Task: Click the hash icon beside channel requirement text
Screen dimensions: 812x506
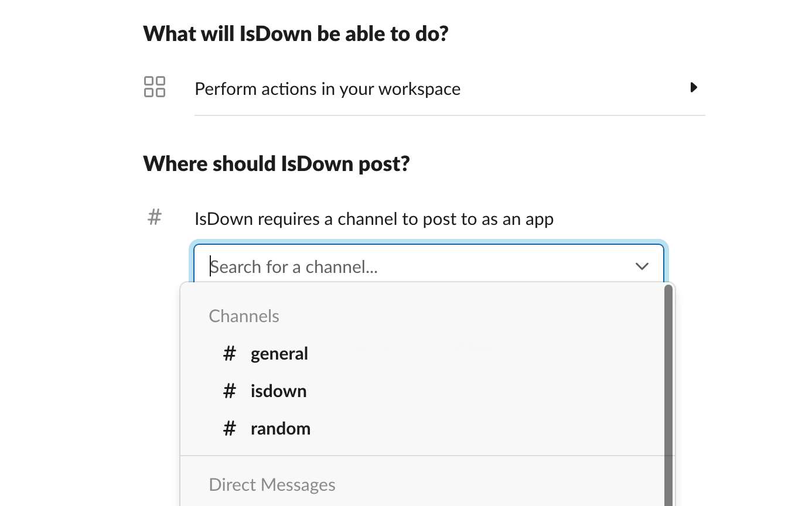Action: coord(155,217)
